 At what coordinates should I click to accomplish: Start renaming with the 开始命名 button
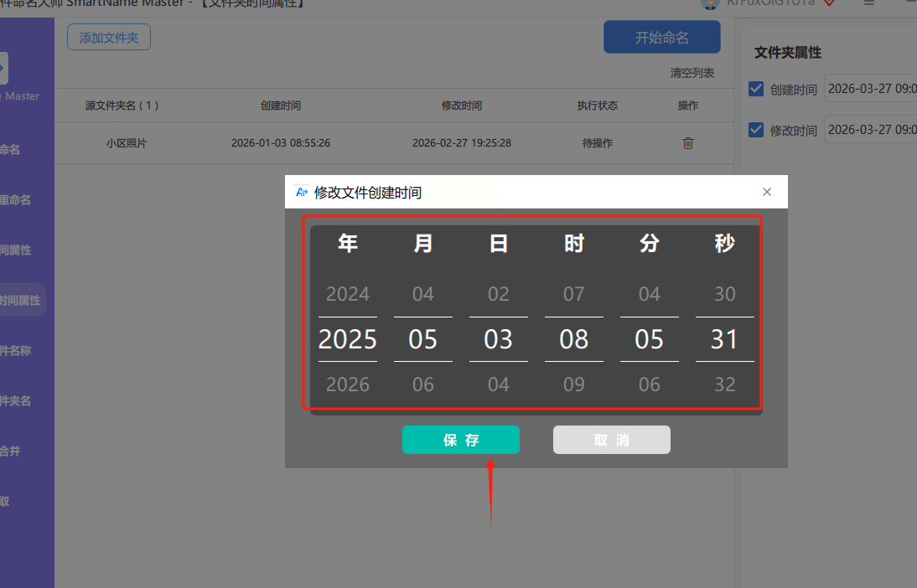point(662,38)
